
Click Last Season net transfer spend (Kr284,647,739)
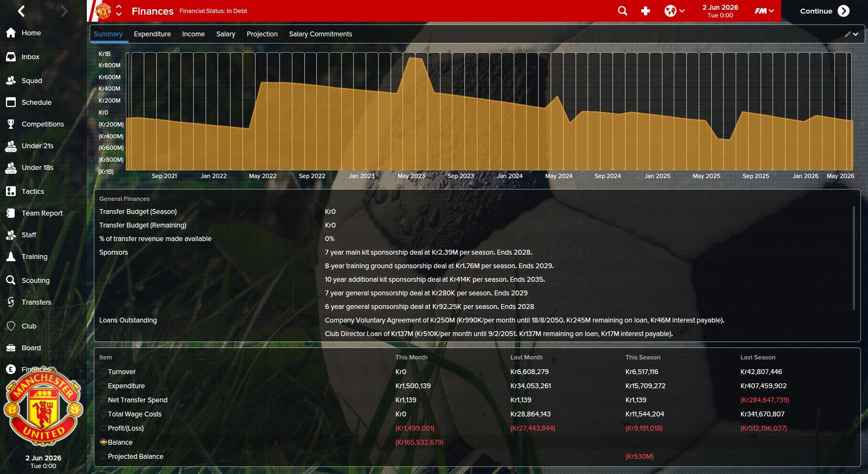click(765, 400)
